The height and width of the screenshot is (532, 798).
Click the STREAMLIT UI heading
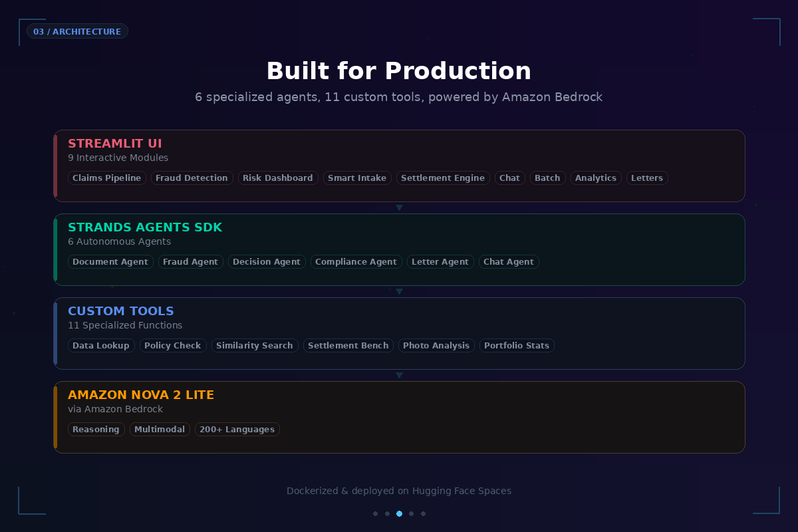pyautogui.click(x=115, y=144)
